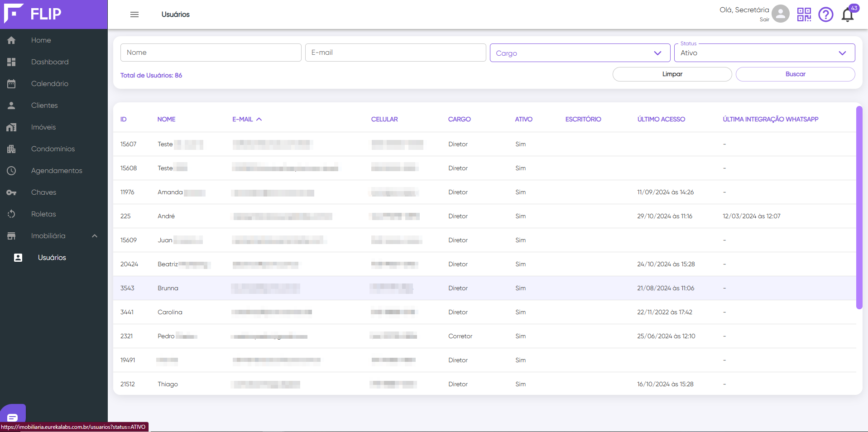Image resolution: width=868 pixels, height=432 pixels.
Task: Select the row for André
Action: (x=484, y=216)
